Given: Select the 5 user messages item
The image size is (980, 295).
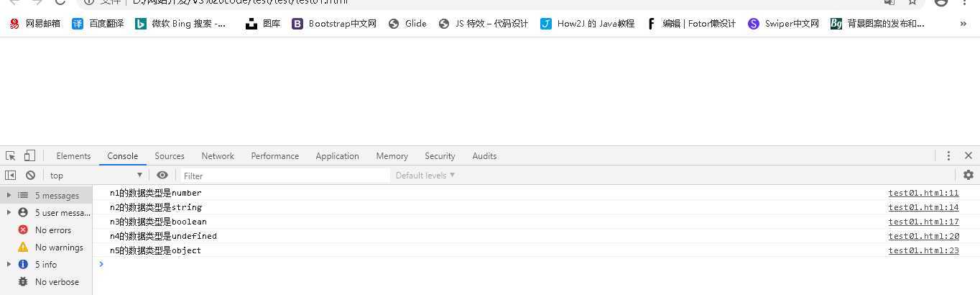Looking at the screenshot, I should tap(46, 212).
